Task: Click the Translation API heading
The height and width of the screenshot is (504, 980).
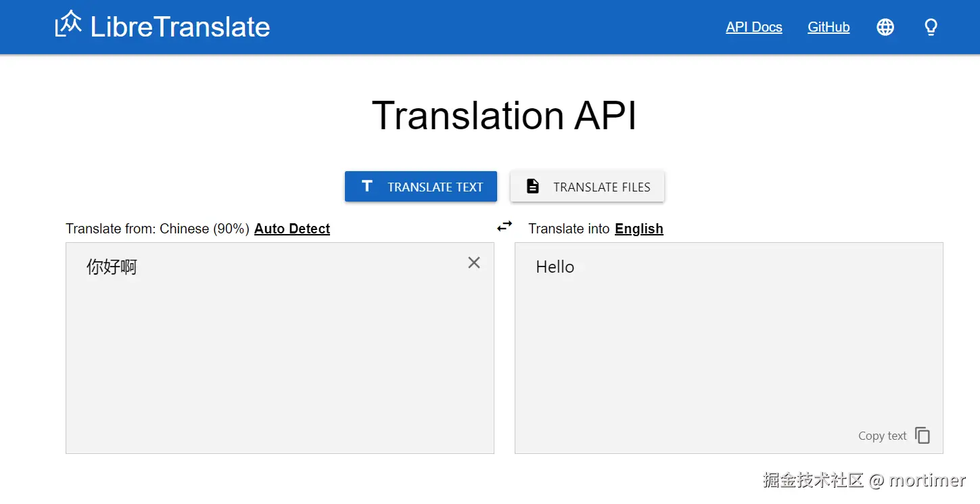Action: 504,116
